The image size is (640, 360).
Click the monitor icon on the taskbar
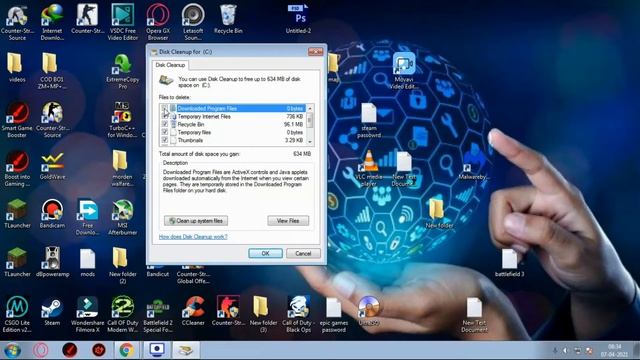coord(157,350)
